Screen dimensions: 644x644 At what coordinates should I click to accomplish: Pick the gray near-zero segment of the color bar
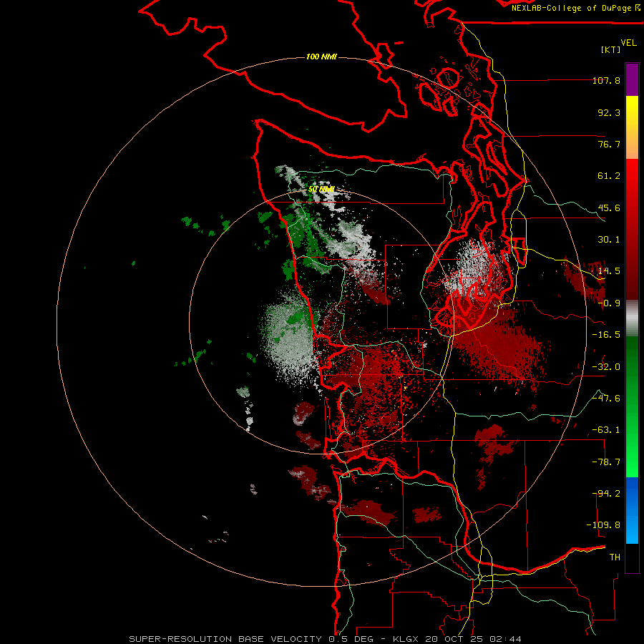(x=632, y=318)
